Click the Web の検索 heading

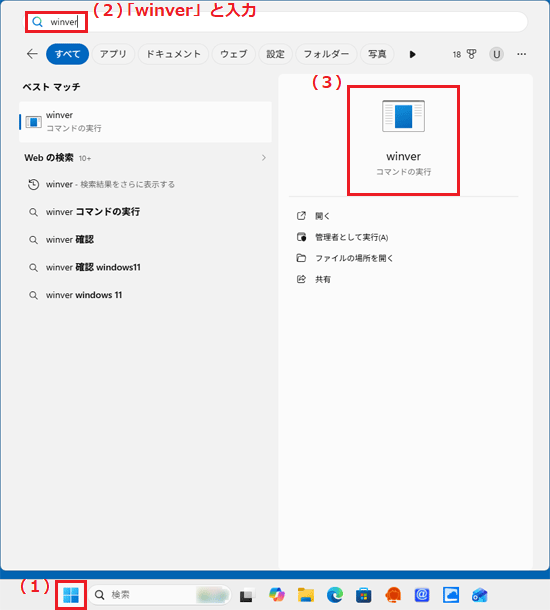[49, 158]
